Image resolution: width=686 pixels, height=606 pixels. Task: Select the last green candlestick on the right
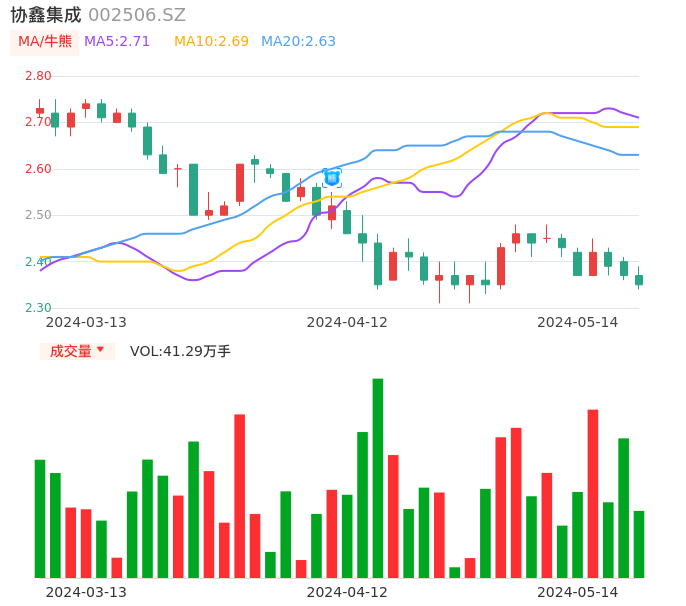(639, 280)
